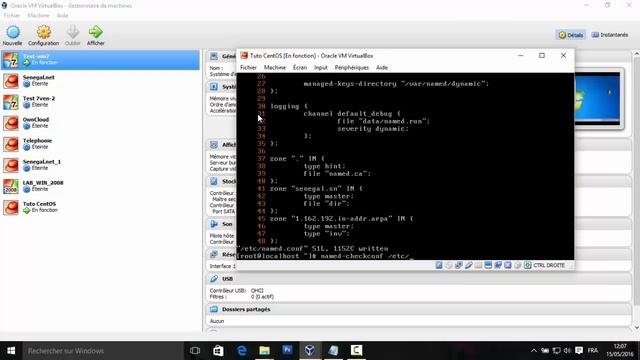This screenshot has width=640, height=360.
Task: Click VirtualBox cube icon on taskbar
Action: click(x=310, y=351)
